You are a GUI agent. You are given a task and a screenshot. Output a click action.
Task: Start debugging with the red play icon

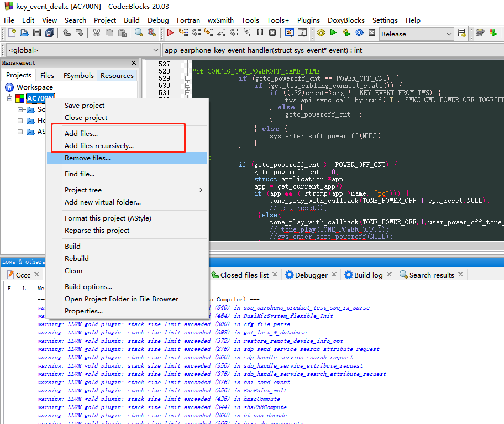point(170,33)
